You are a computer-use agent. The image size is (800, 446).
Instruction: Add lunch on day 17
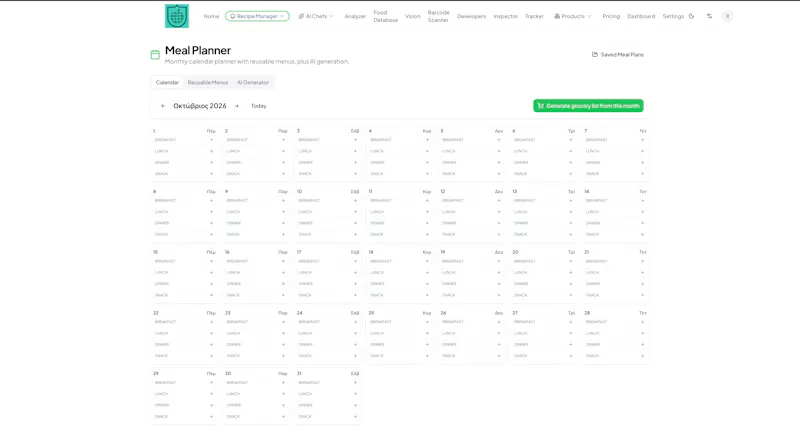[356, 272]
